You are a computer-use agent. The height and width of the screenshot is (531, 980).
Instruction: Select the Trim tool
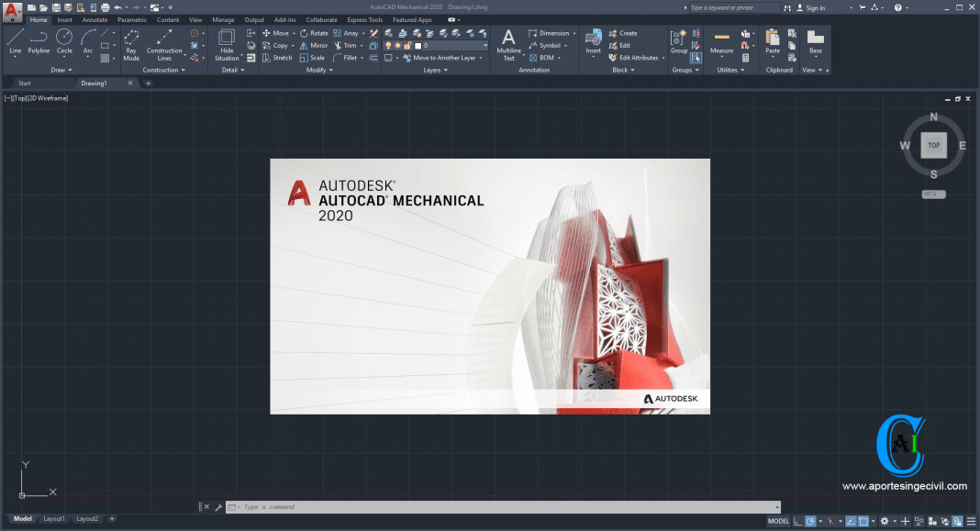pos(345,46)
